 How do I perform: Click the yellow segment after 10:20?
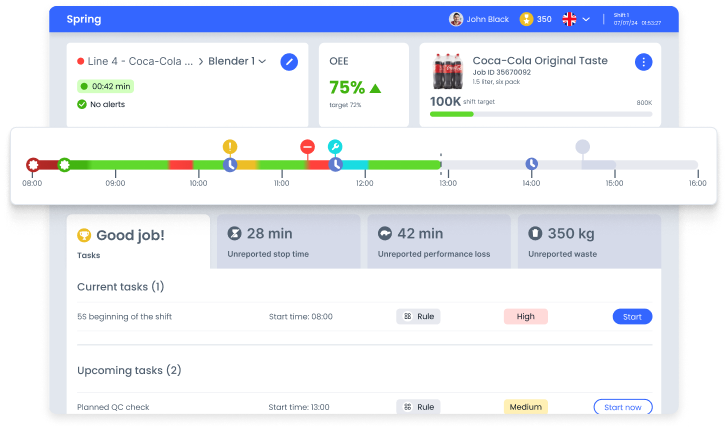pyautogui.click(x=247, y=164)
